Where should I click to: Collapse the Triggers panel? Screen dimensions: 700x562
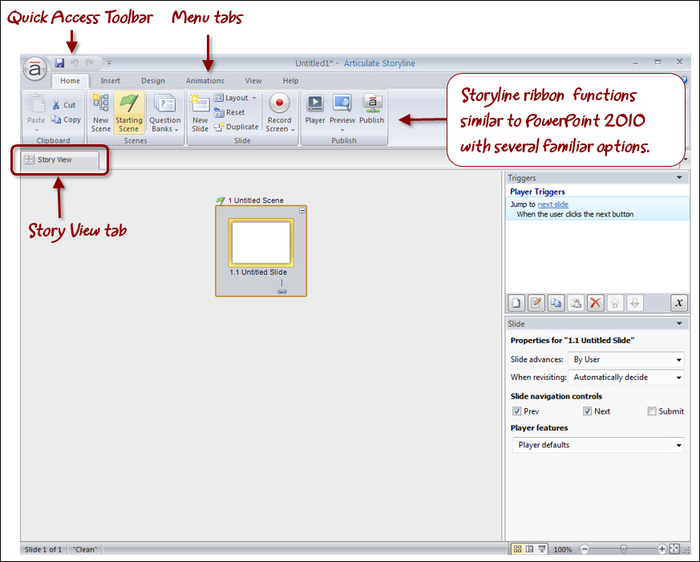(x=679, y=178)
